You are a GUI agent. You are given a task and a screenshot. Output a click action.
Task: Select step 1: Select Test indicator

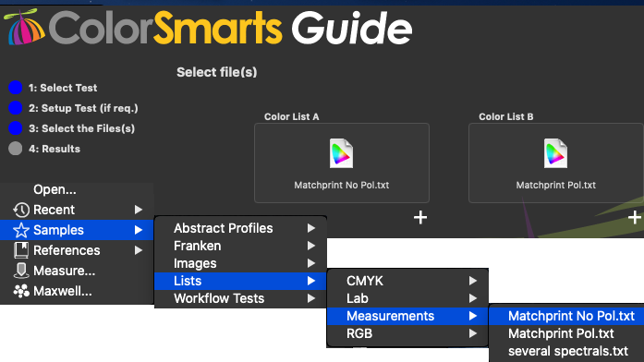[x=15, y=88]
